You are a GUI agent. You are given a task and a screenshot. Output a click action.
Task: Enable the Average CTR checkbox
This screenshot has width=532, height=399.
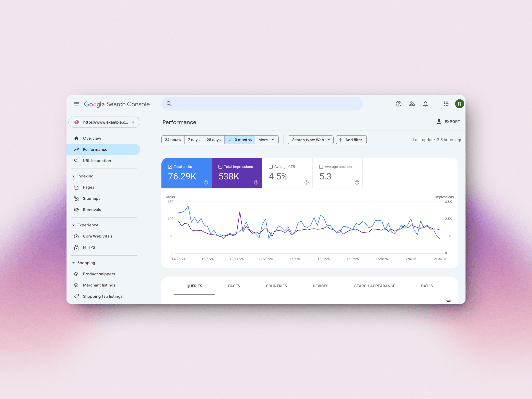[x=271, y=167]
